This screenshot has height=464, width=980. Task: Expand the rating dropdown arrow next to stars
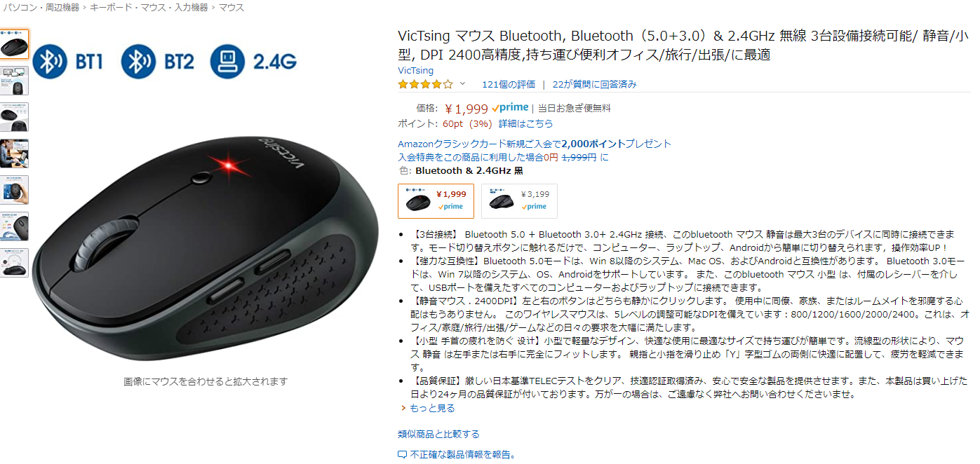tap(462, 84)
